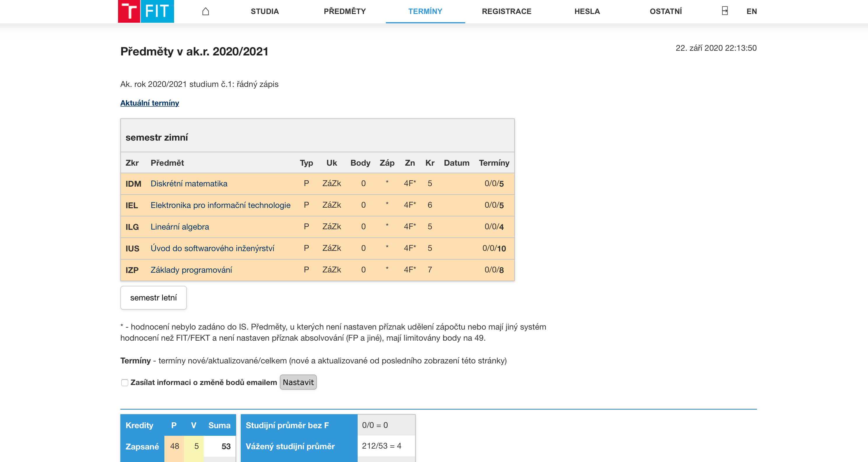Open the REGISTRACE menu
This screenshot has width=868, height=462.
[506, 11]
